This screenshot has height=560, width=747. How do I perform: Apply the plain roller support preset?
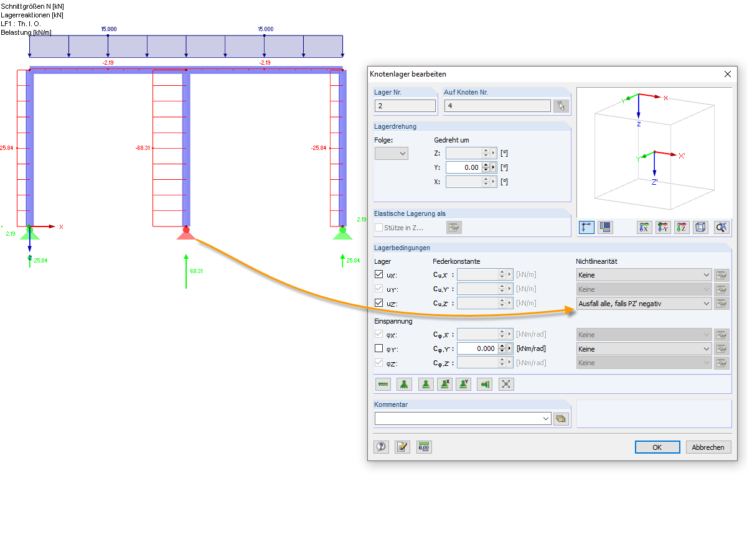click(425, 385)
